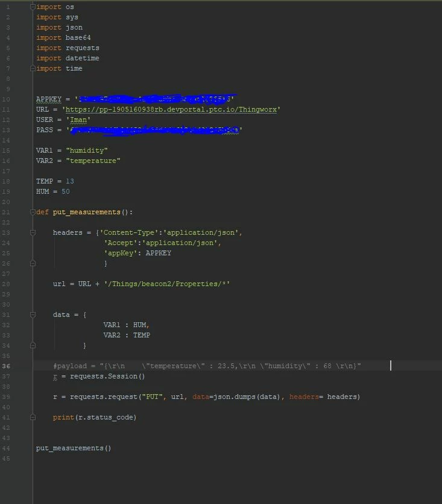This screenshot has height=504, width=442.
Task: Click the fold end marker at line 34
Action: [33, 345]
